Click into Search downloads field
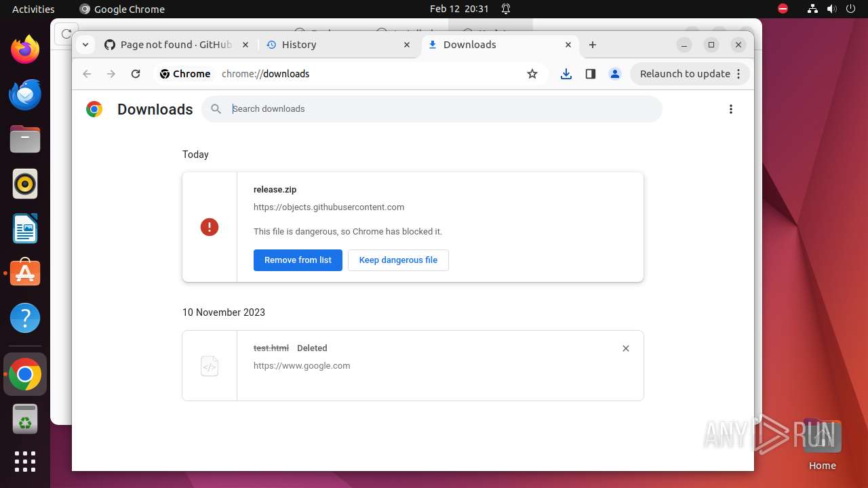Image resolution: width=868 pixels, height=488 pixels. (432, 109)
